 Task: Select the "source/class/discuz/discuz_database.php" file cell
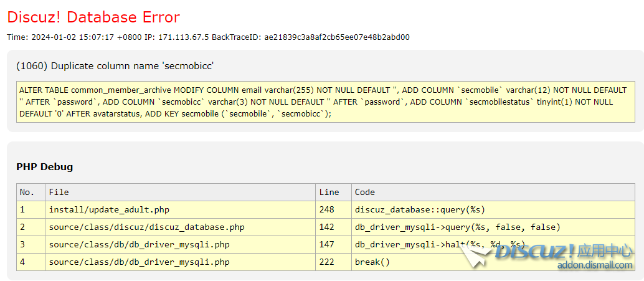180,227
